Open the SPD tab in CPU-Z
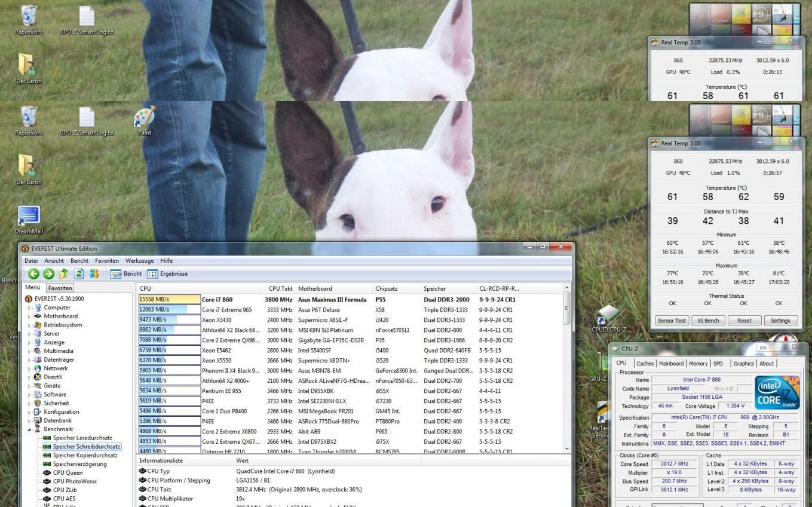Screen dimensions: 812x507 pyautogui.click(x=718, y=363)
